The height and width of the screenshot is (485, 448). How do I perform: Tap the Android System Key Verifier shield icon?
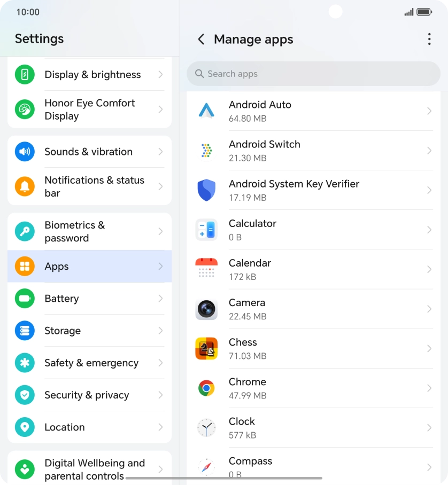pos(206,190)
